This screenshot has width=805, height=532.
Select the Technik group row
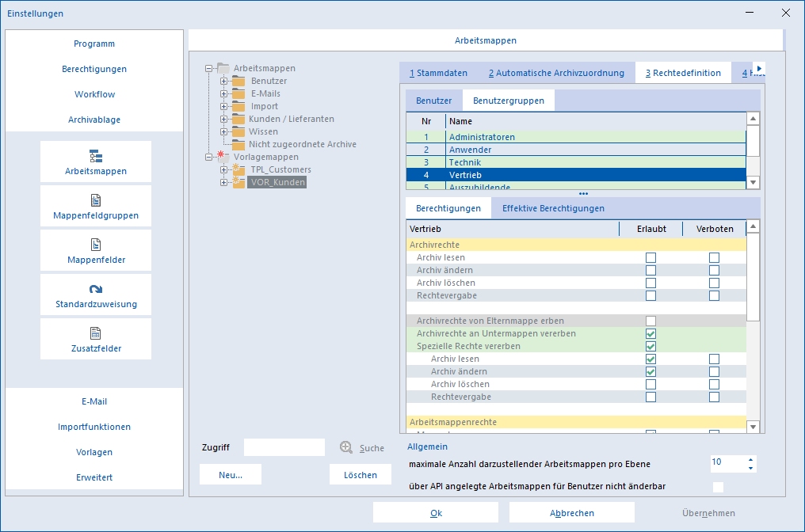point(576,162)
